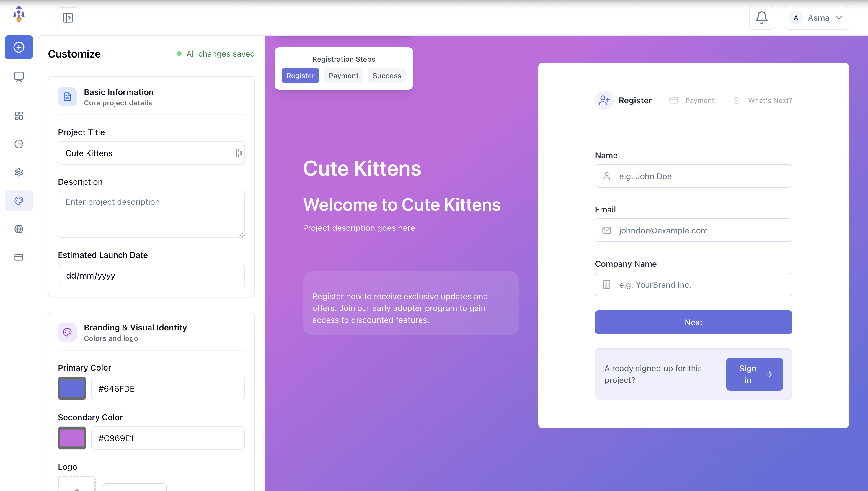
Task: Click the Cute Kittens preview heading
Action: 362,168
